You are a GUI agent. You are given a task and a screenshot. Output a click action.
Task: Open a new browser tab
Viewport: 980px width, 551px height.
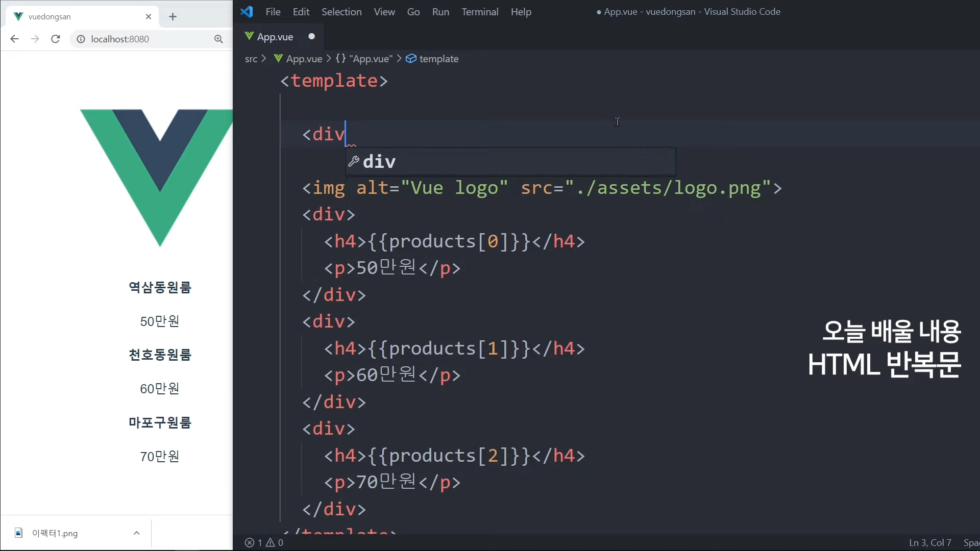pos(173,16)
